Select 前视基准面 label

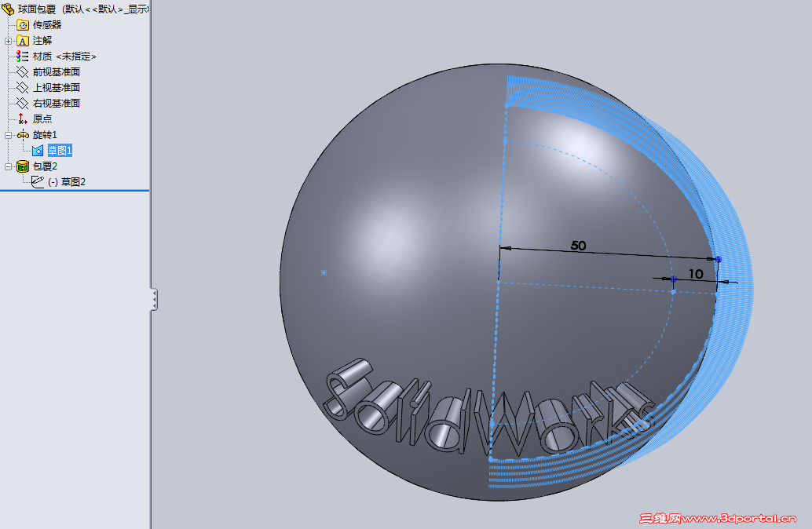[x=57, y=72]
